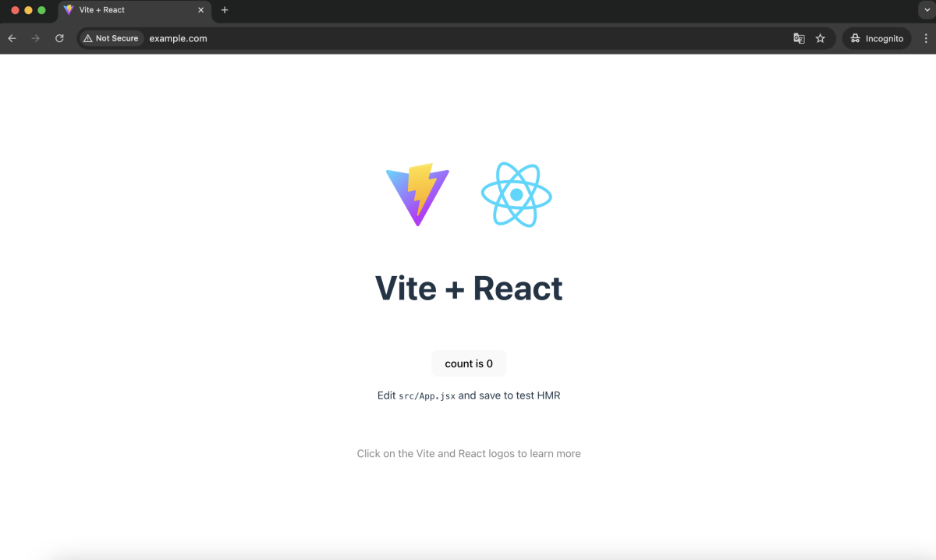Click the browser forward arrow
936x560 pixels.
tap(35, 38)
